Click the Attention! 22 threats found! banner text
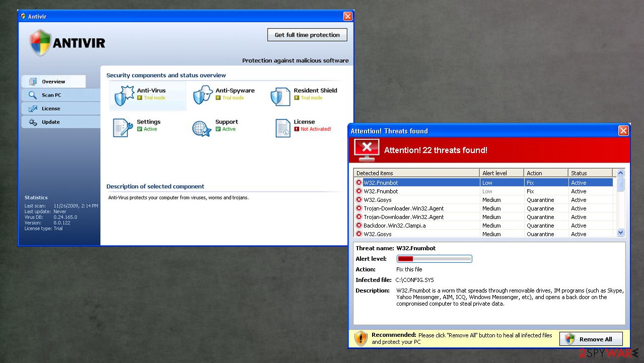Image resolution: width=644 pixels, height=363 pixels. pos(436,150)
